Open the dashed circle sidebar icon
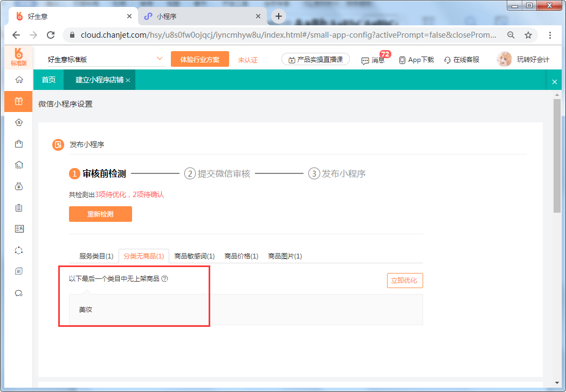 (19, 250)
